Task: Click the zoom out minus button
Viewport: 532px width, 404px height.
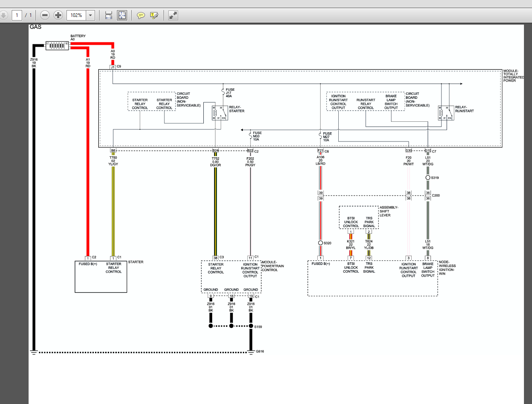Action: (45, 15)
